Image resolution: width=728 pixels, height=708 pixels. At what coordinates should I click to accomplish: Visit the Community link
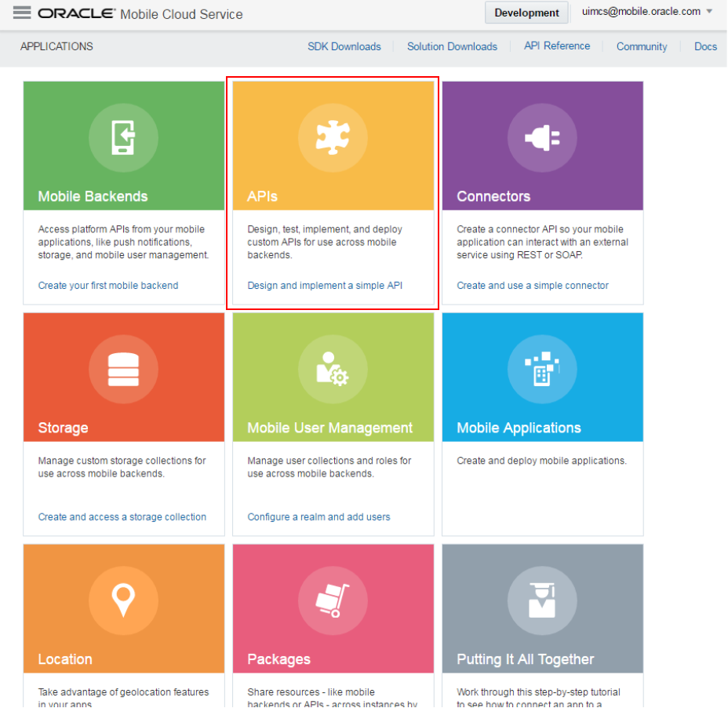coord(642,46)
